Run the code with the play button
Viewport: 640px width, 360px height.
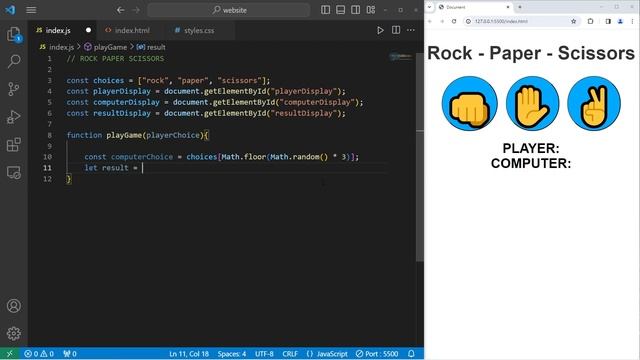coord(380,30)
